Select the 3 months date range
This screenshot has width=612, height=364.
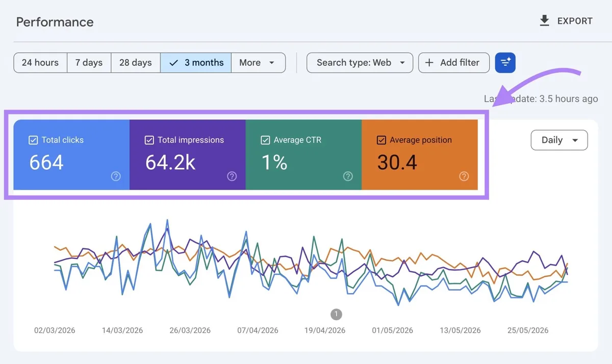pos(196,63)
